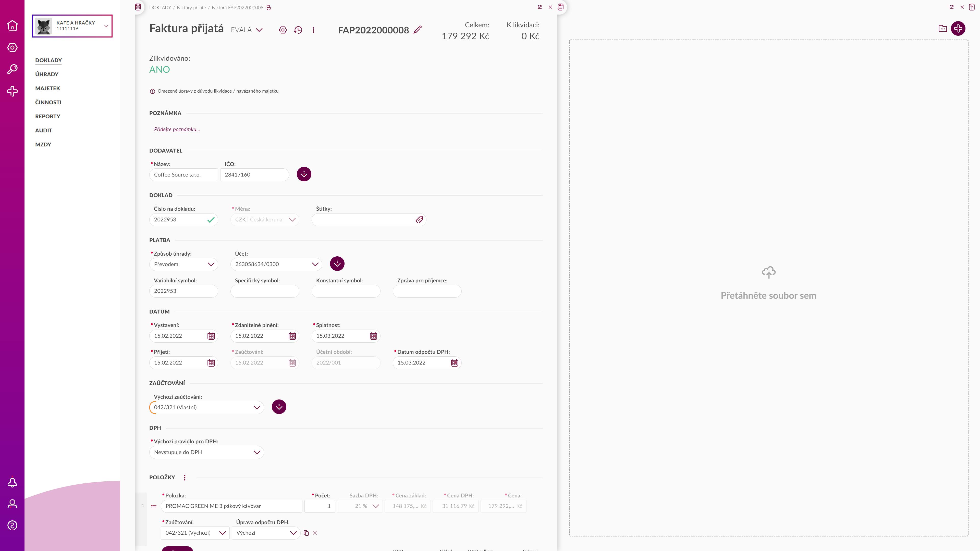980x551 pixels.
Task: Select AUDIT in the left menu
Action: tap(44, 130)
